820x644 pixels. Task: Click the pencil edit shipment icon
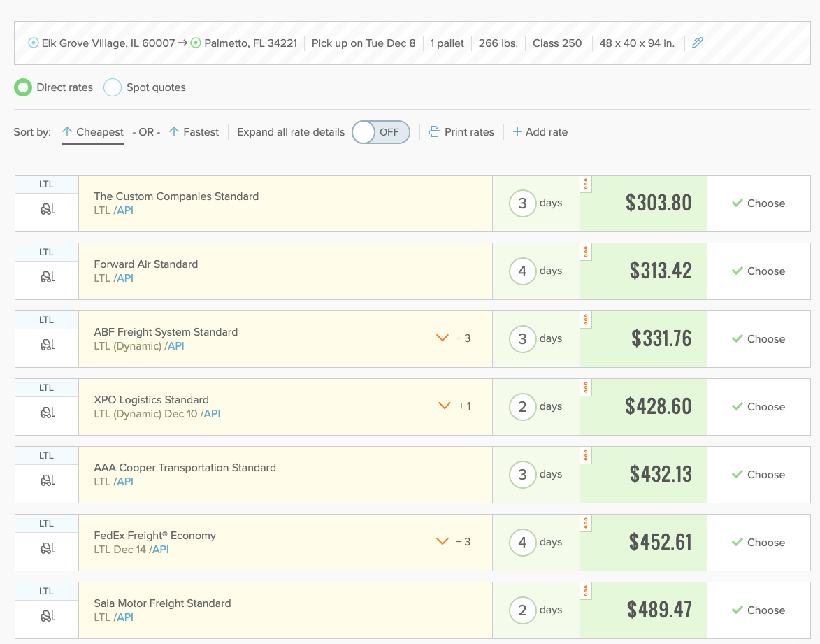(697, 43)
